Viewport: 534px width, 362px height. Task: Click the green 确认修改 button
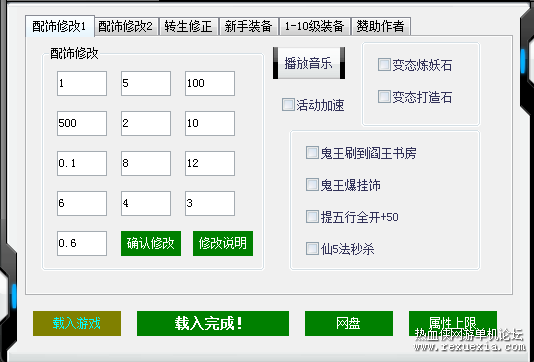tap(151, 243)
